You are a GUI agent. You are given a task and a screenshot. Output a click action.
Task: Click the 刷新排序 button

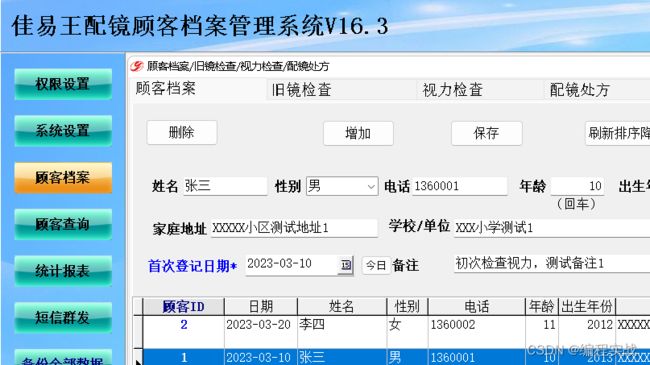[618, 134]
